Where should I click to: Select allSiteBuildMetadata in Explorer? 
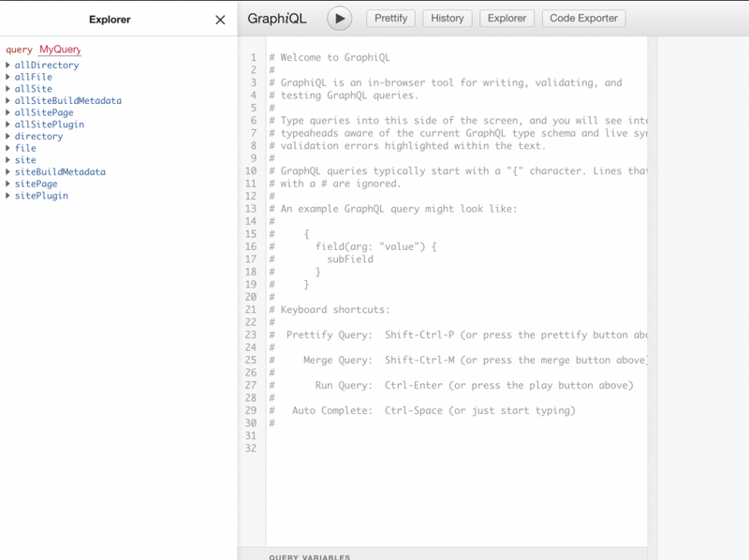(x=67, y=101)
